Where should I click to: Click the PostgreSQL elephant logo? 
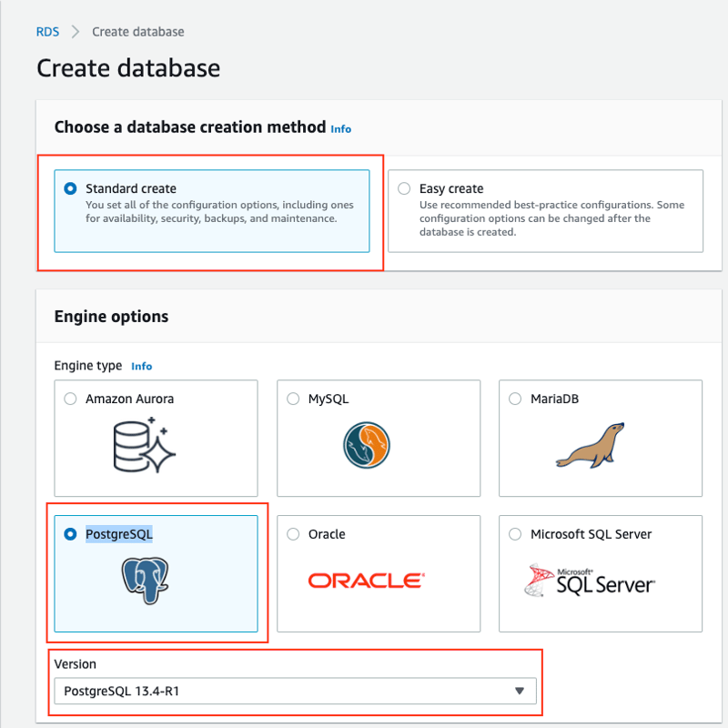tap(145, 581)
